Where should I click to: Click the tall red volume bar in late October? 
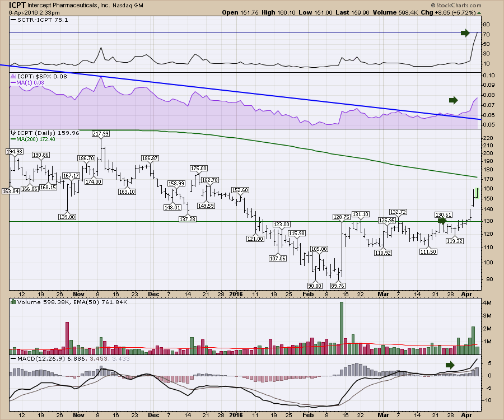click(x=67, y=338)
